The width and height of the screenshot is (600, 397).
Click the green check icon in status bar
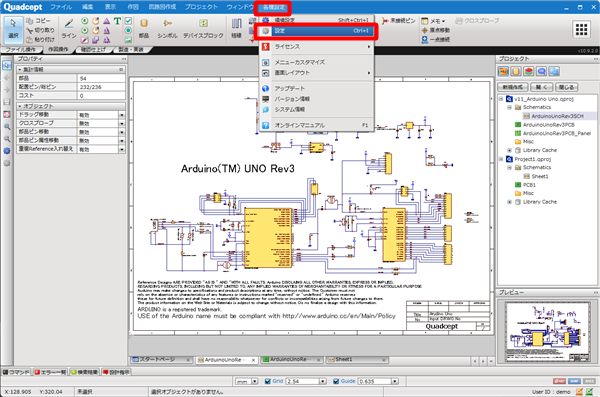pyautogui.click(x=590, y=392)
